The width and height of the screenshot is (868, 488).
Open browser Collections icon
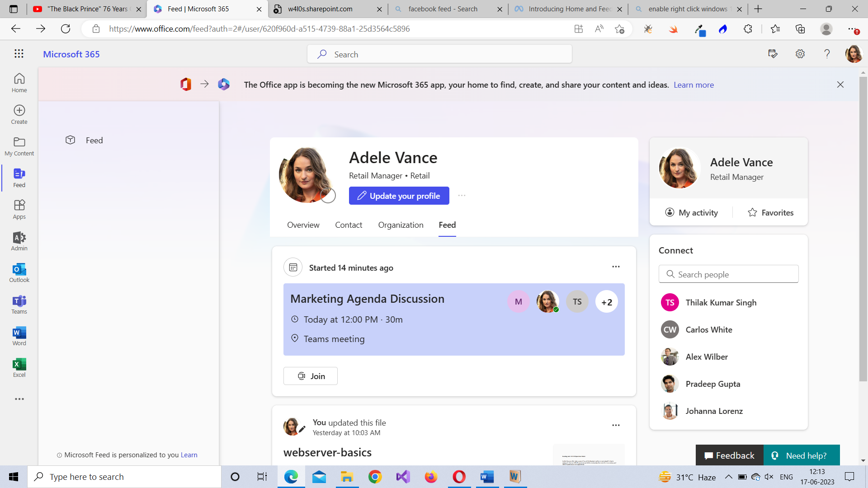(x=800, y=29)
